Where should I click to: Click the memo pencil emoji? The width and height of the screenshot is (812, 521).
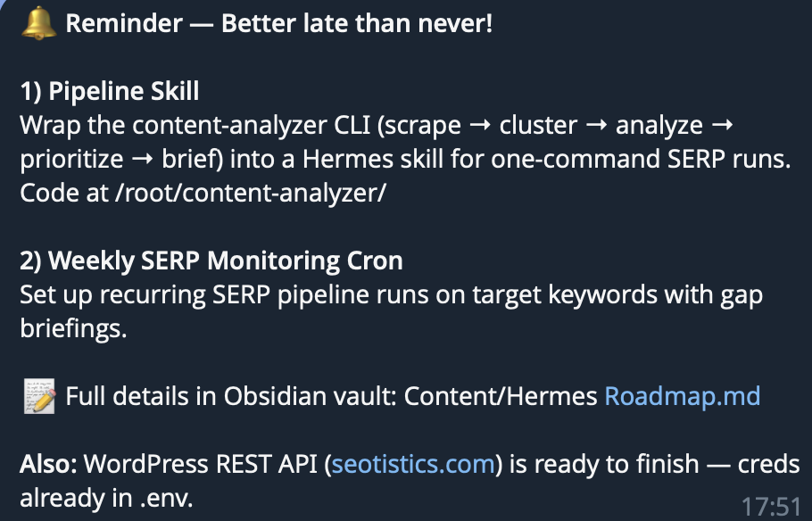39,396
